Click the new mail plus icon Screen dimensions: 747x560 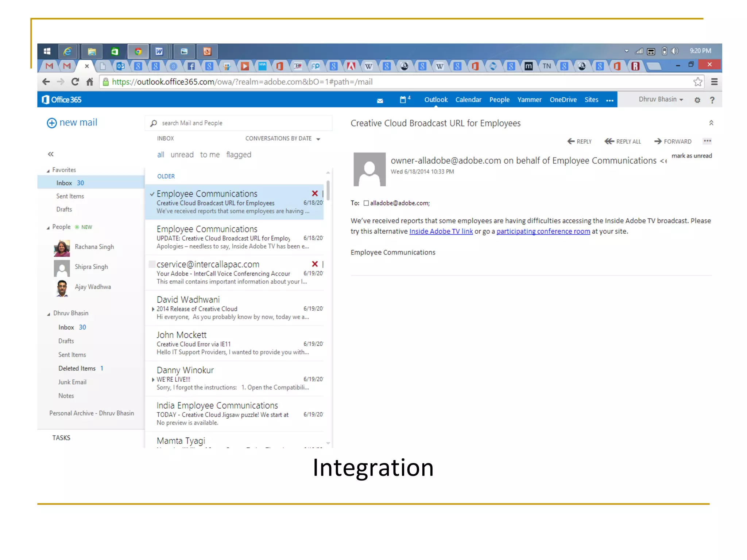[51, 123]
